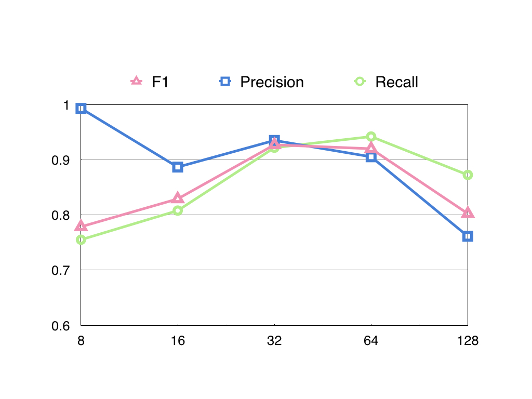
Task: Pick the Recall circle data point at 8
Action: 81,240
